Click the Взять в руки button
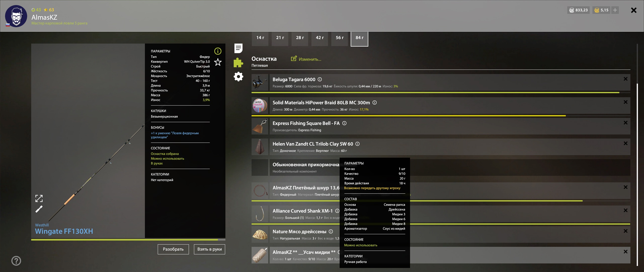Screen dimensions: 644x272 pos(210,249)
